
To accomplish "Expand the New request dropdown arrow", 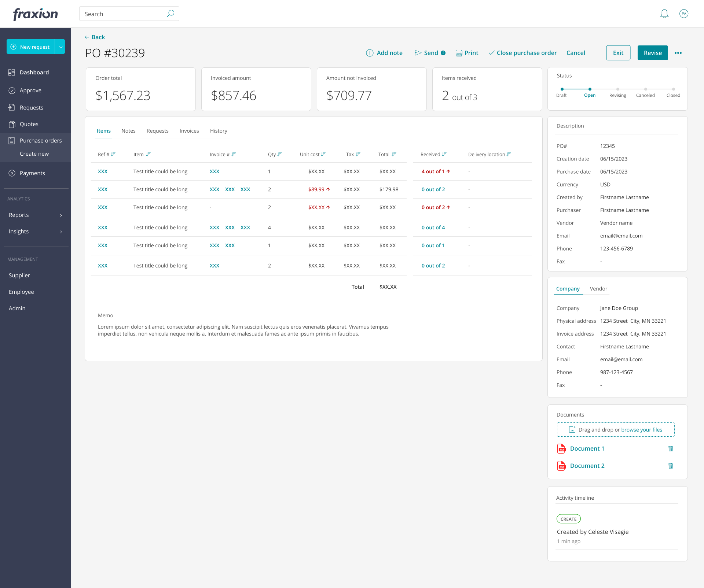I will [60, 47].
